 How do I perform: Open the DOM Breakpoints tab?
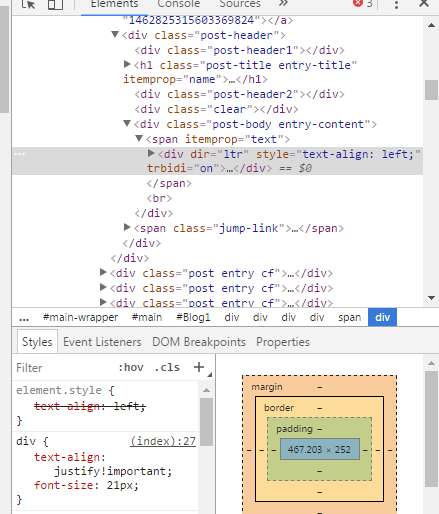click(199, 342)
